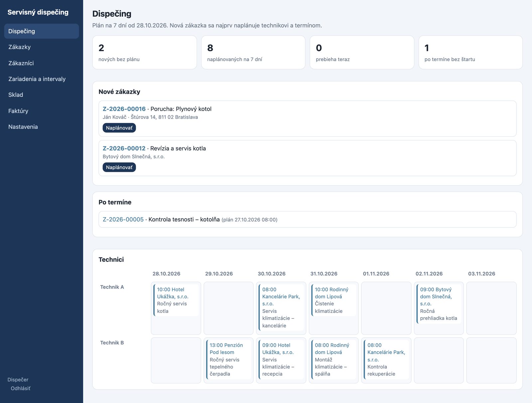
Task: Click Naplánovať for Porucha: Plynový kotol
Action: (x=119, y=128)
